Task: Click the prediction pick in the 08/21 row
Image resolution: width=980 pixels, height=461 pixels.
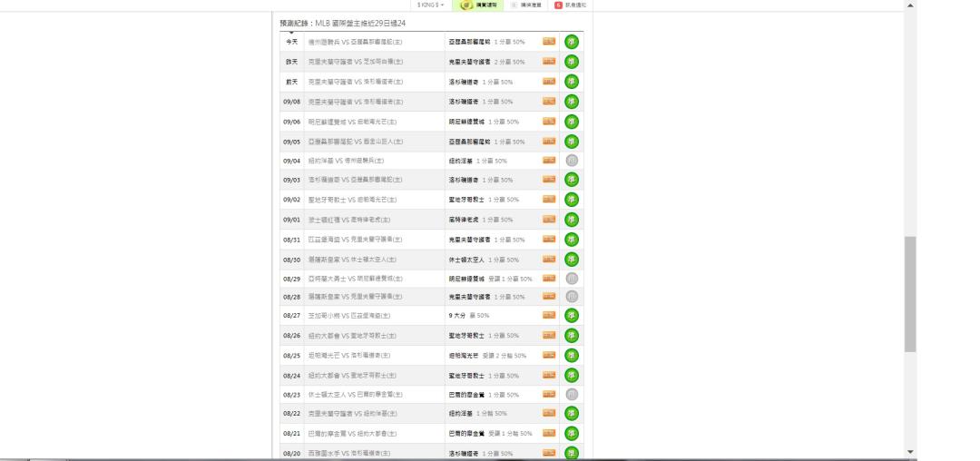Action: click(x=491, y=434)
